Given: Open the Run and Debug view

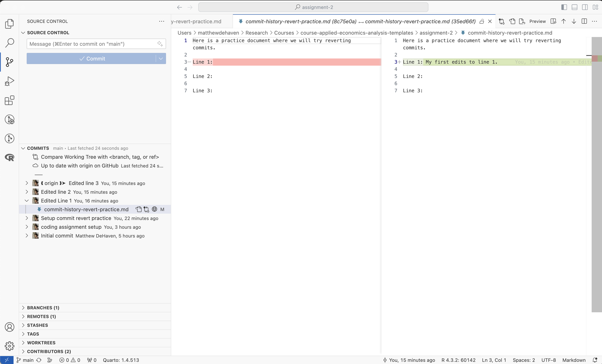Looking at the screenshot, I should click(x=10, y=81).
